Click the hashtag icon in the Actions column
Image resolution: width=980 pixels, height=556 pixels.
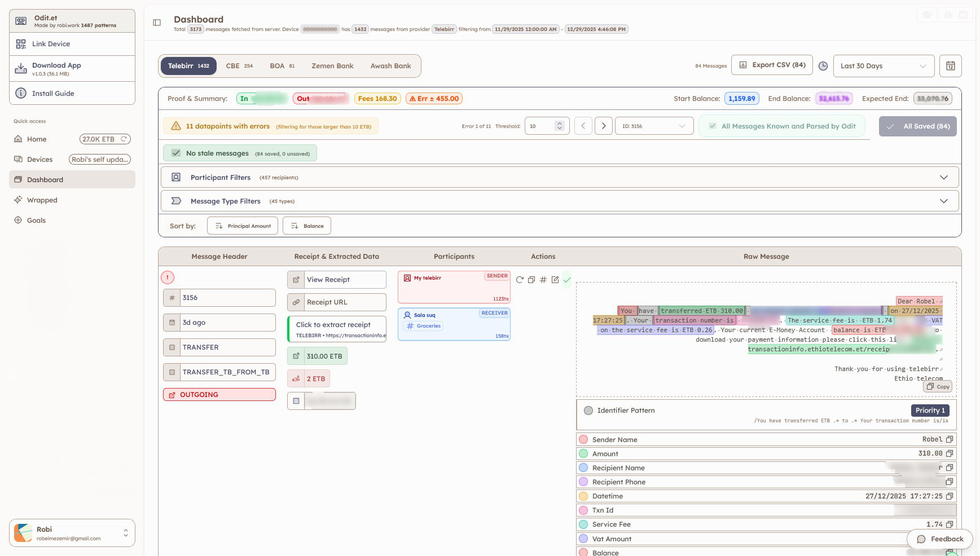(543, 279)
